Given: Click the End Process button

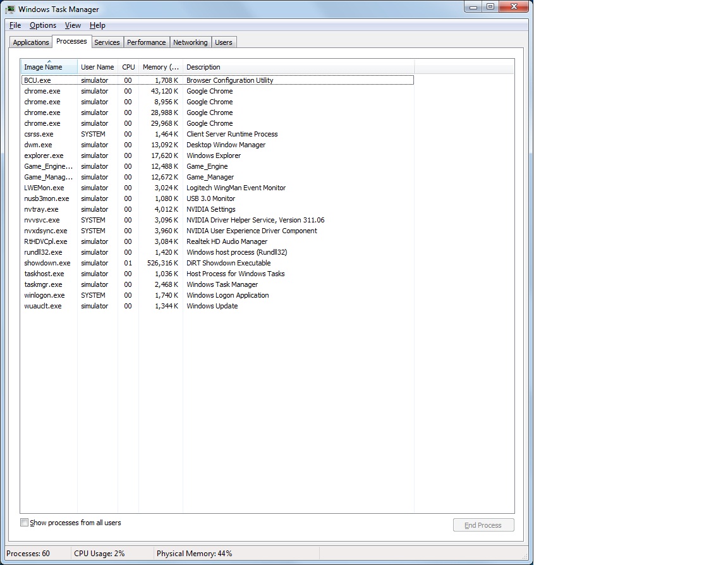Looking at the screenshot, I should (x=483, y=525).
